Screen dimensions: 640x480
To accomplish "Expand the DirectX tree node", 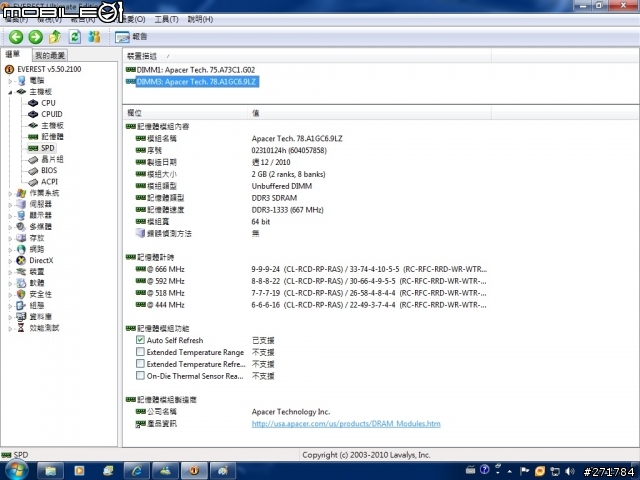I will coord(10,260).
